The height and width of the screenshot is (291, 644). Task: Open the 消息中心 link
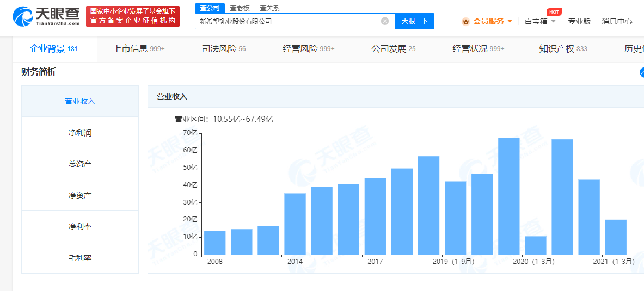[617, 21]
